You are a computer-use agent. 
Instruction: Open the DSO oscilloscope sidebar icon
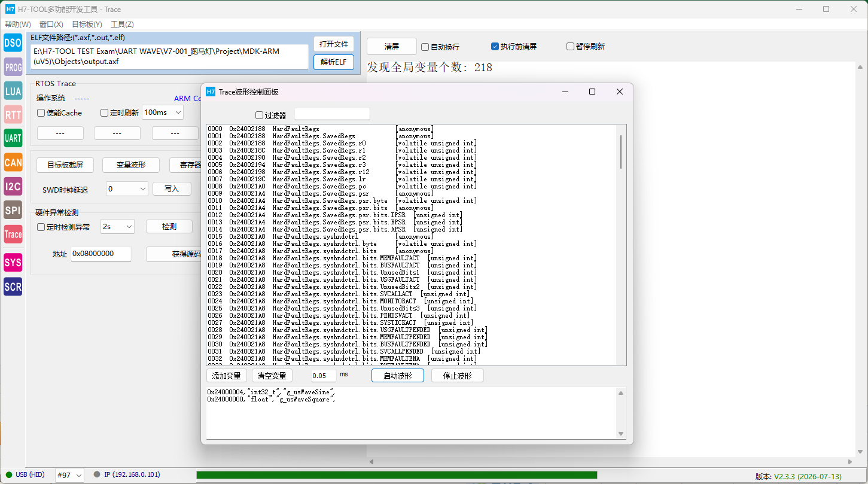(x=13, y=42)
